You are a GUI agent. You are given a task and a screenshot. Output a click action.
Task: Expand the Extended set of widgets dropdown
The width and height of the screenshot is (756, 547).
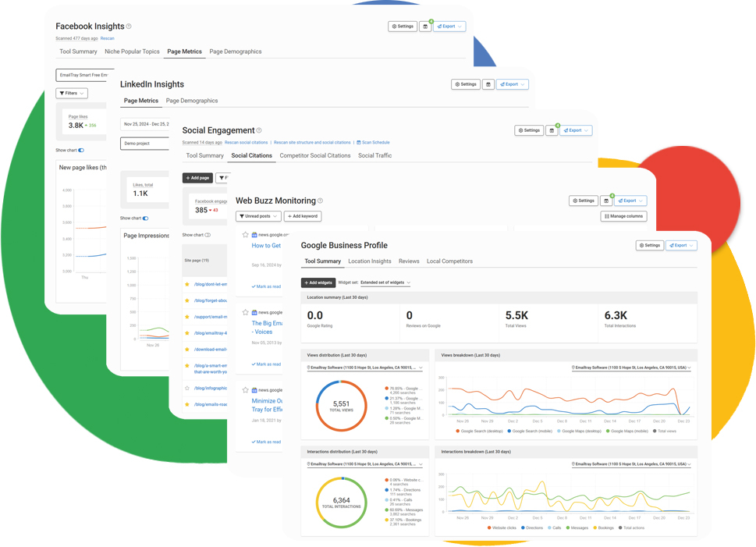(385, 282)
